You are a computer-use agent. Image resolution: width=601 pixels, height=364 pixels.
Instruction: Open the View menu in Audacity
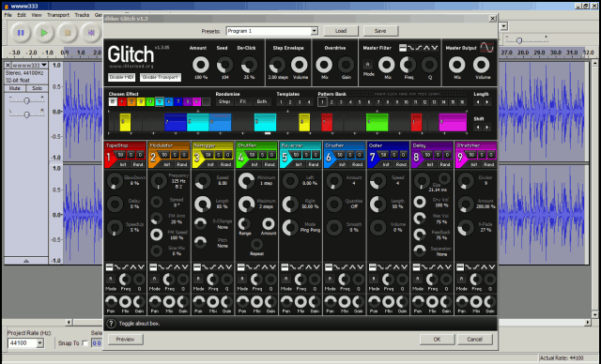click(x=37, y=15)
